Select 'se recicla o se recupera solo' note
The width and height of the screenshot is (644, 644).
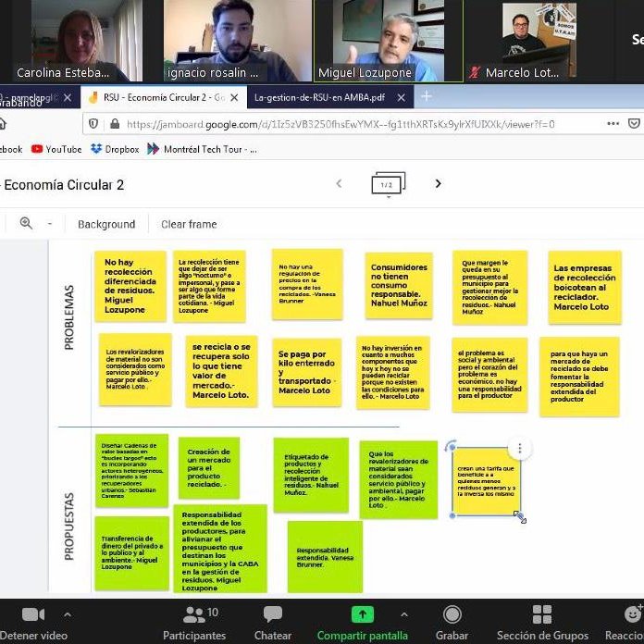(x=221, y=371)
